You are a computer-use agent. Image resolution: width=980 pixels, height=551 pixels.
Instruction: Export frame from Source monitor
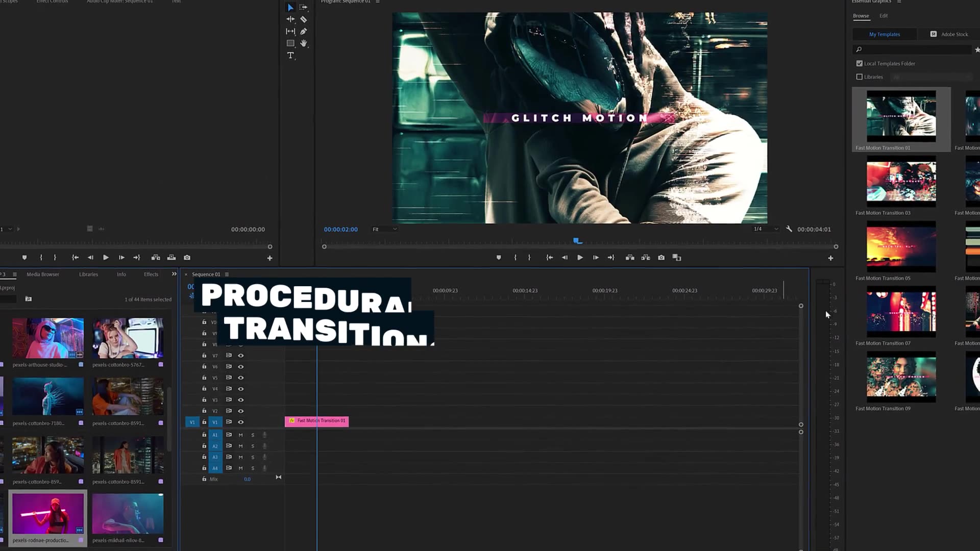[187, 258]
